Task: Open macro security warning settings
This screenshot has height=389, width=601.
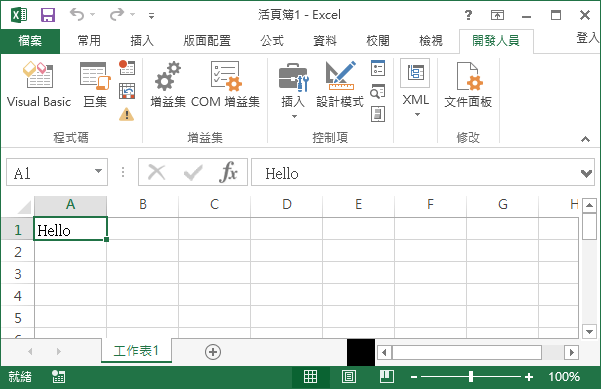Action: 126,114
